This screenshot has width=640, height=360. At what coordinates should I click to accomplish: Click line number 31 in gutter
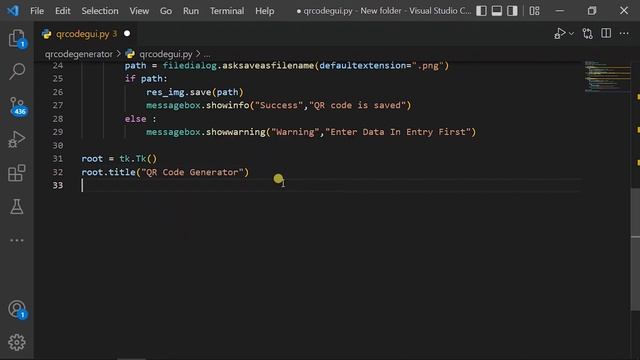(58, 159)
